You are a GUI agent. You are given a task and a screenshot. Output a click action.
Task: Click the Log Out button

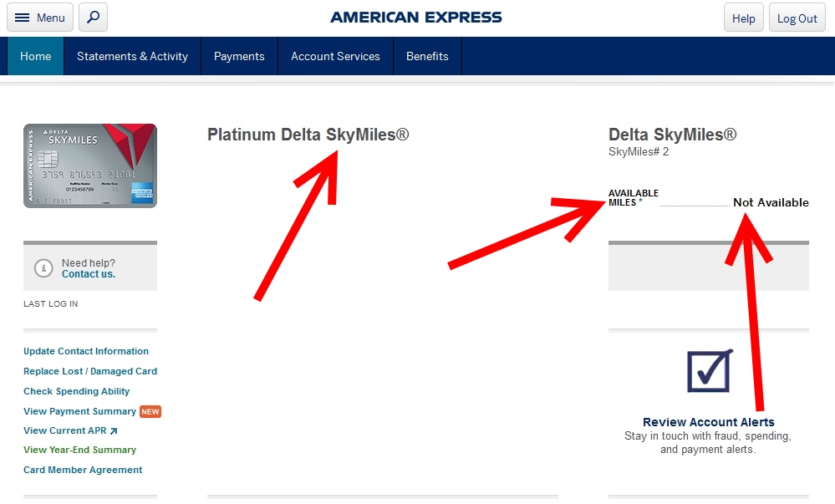[796, 17]
